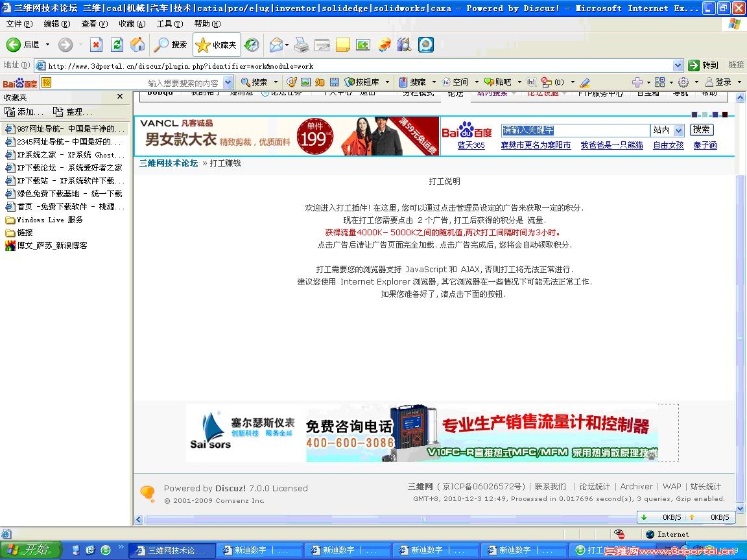747x560 pixels.
Task: Open the Mail icon dropdown arrow
Action: tap(287, 45)
